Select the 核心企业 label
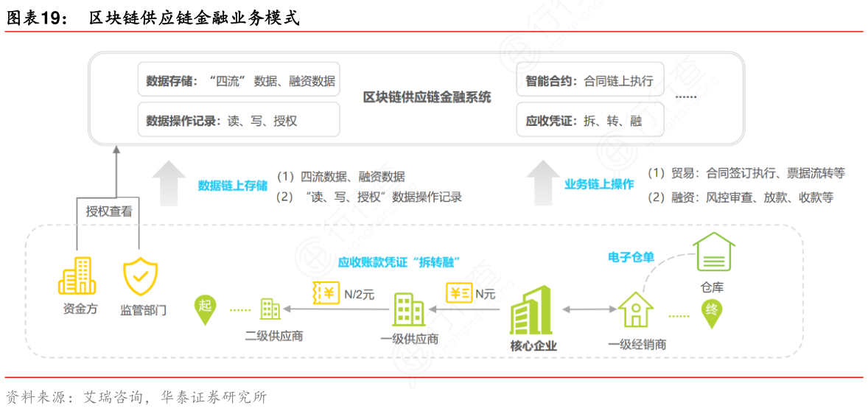The image size is (868, 414). coord(533,347)
